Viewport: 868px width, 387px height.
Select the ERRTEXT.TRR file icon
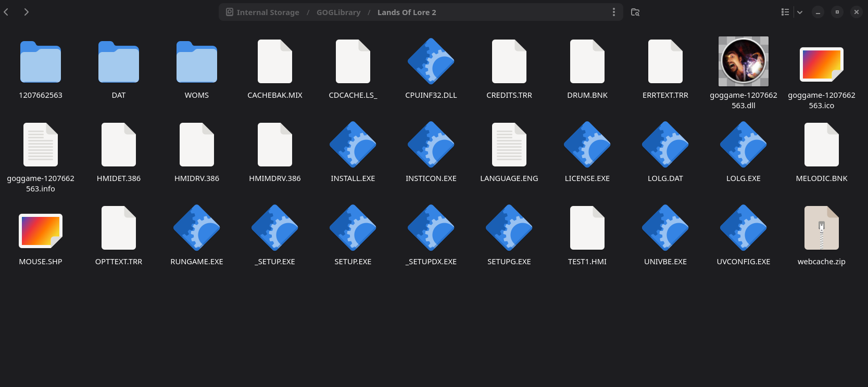click(x=665, y=61)
